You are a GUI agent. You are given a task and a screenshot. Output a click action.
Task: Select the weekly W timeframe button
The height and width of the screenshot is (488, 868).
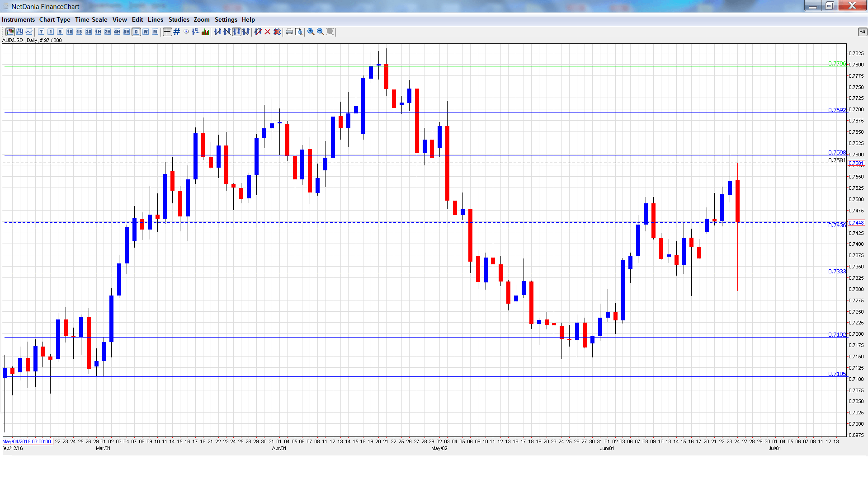146,32
